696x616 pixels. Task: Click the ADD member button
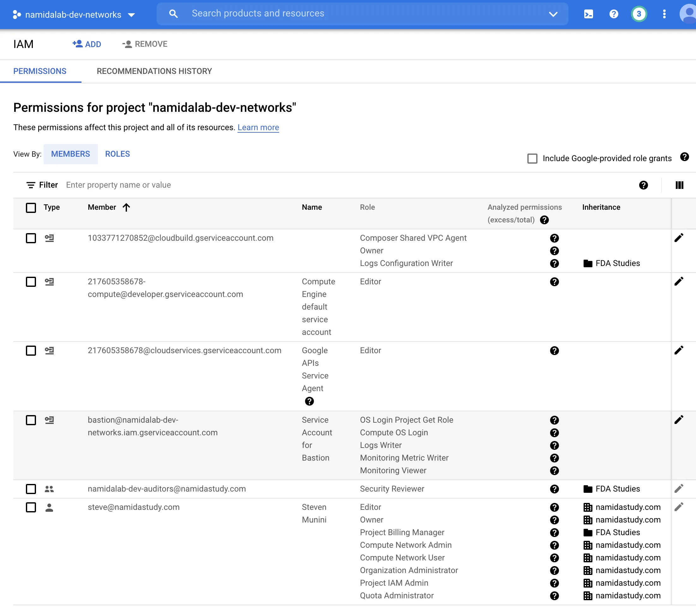point(87,44)
